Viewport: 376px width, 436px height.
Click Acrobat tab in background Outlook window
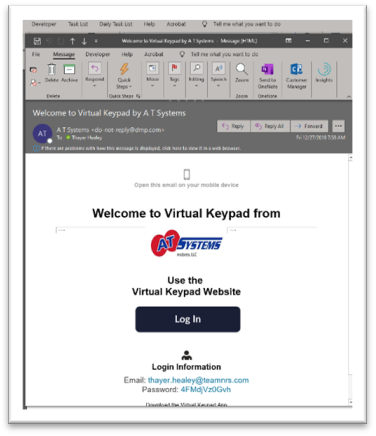click(x=176, y=24)
